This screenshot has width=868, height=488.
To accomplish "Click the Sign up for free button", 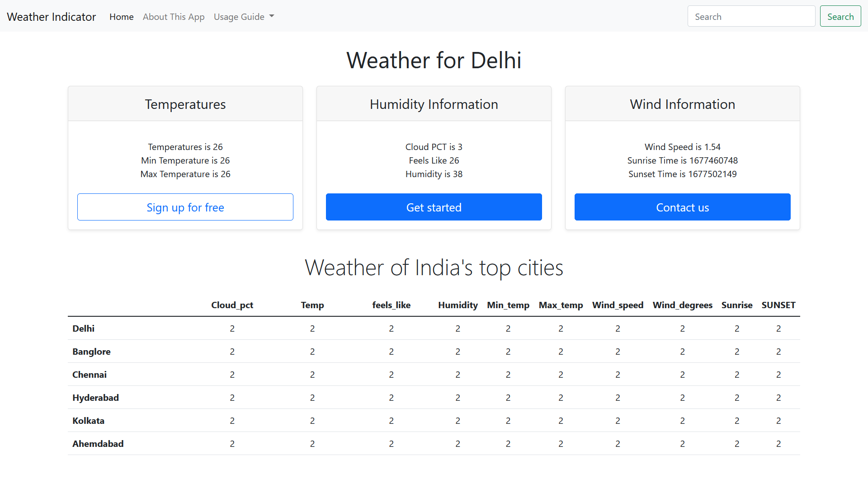I will [x=185, y=207].
